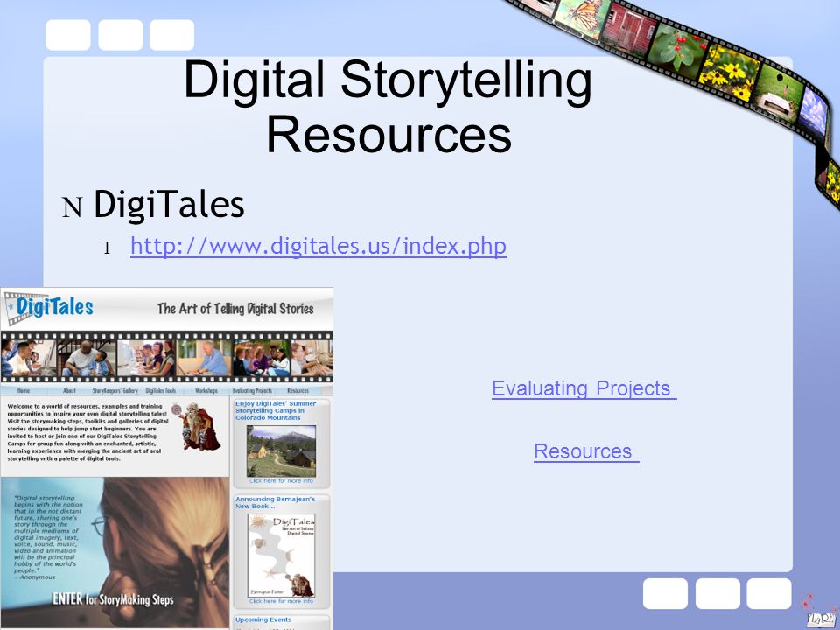Select the Upcoming Events heading
The image size is (840, 630).
click(263, 619)
